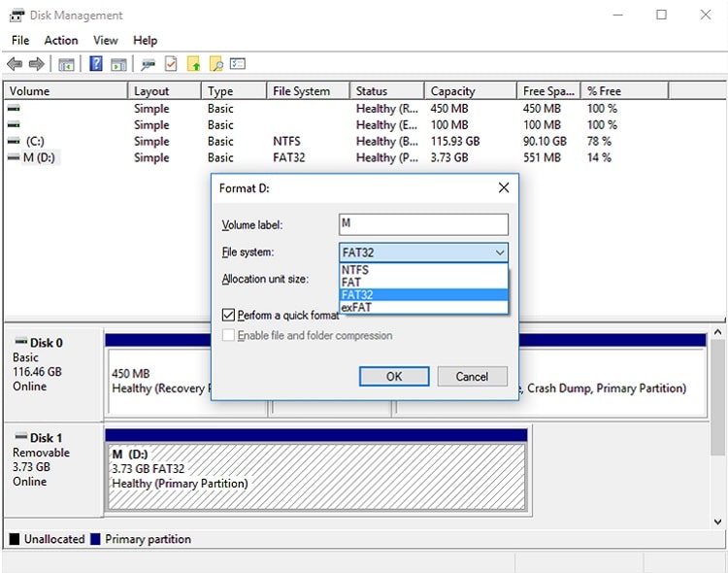Click the Forward arrow toolbar icon
728x573 pixels.
(36, 64)
